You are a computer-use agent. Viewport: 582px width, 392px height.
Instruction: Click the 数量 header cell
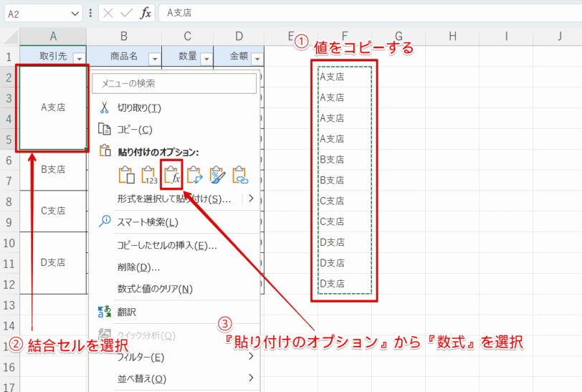(188, 56)
